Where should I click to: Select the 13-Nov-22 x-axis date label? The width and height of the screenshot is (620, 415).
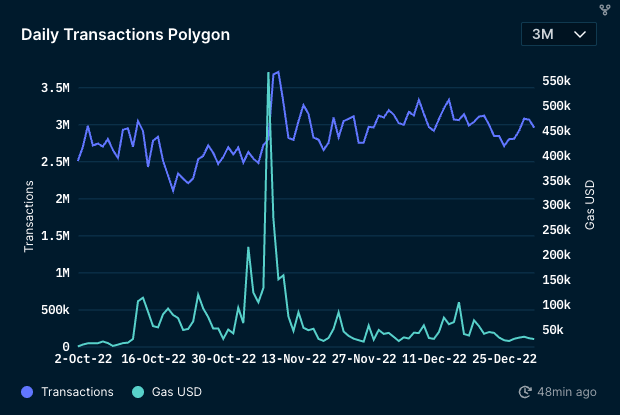click(x=290, y=358)
